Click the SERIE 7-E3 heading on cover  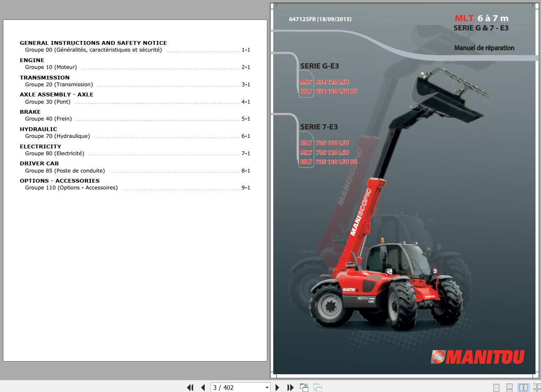point(319,127)
